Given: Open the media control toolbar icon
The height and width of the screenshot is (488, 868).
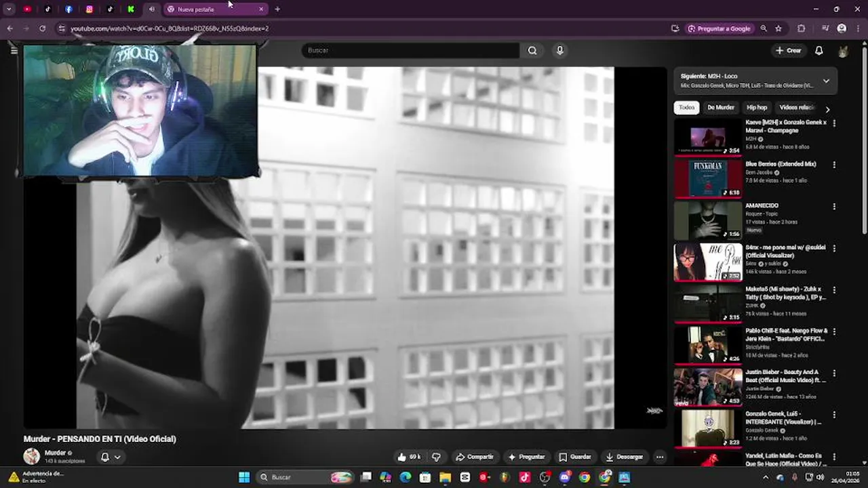Looking at the screenshot, I should [x=825, y=28].
